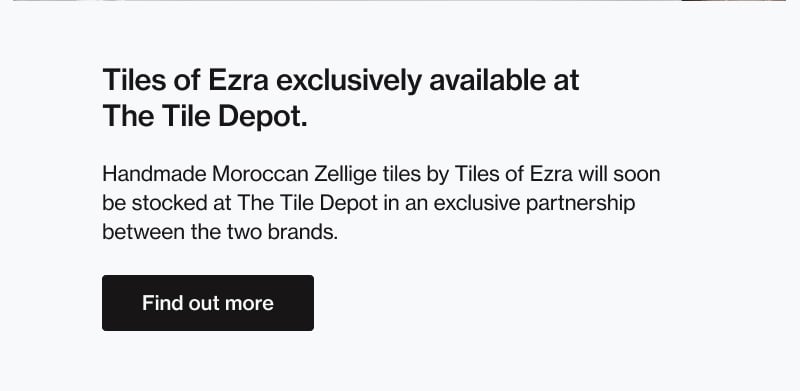Screen dimensions: 800x391
Task: Click the line 'between the two brands.'
Action: coord(220,233)
